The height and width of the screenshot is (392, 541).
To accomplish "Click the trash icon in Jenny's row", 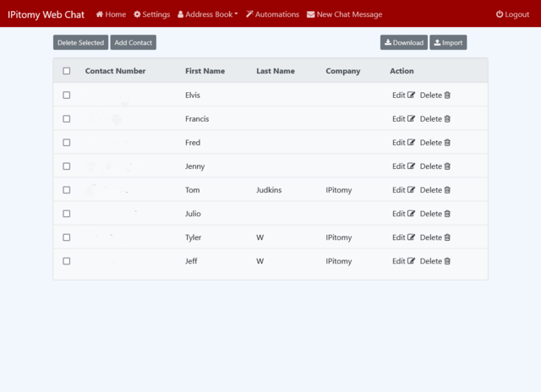I will [x=447, y=166].
